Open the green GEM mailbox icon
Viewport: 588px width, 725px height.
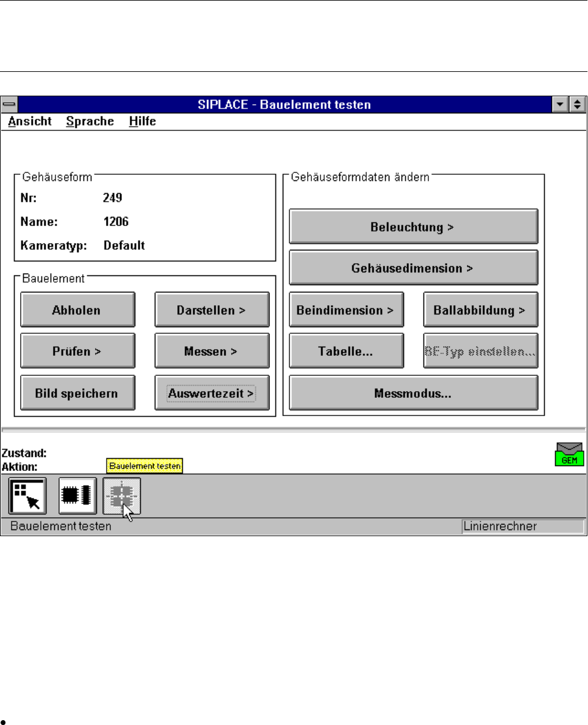tap(569, 455)
